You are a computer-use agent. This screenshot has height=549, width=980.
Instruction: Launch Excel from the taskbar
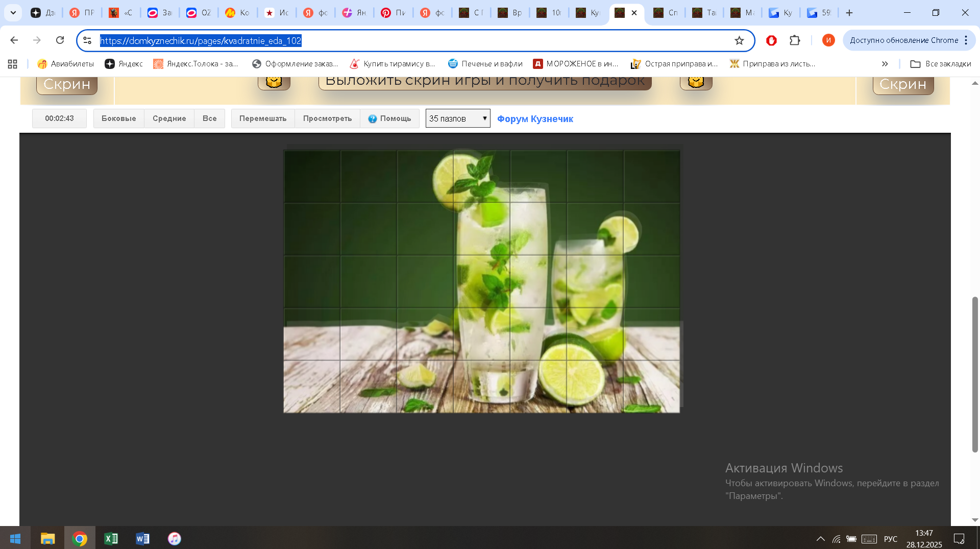[111, 538]
